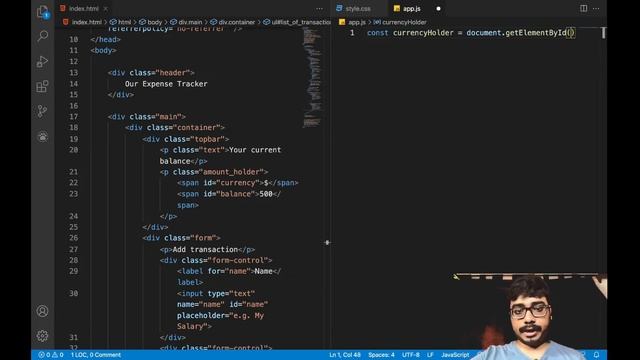Click the '1 LOC, 0 Comment' status item
640x360 pixels.
pyautogui.click(x=96, y=355)
